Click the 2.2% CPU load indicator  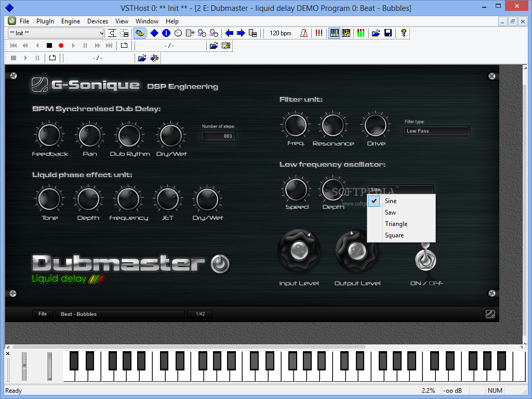coord(428,391)
